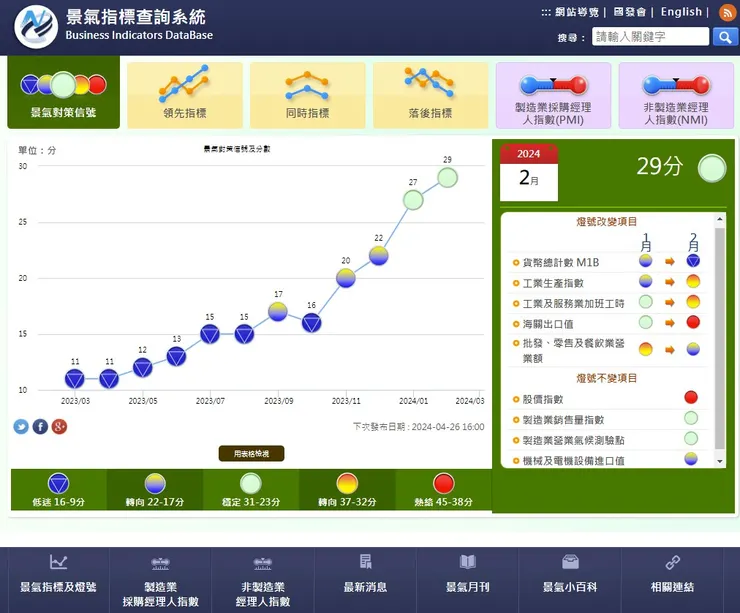The image size is (740, 613).
Task: Click the chart data point labeled 29
Action: click(447, 178)
